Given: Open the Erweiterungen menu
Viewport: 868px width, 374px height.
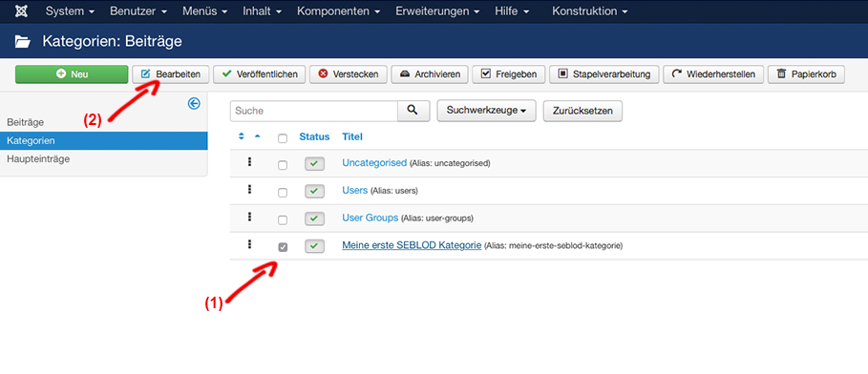Looking at the screenshot, I should (x=437, y=11).
